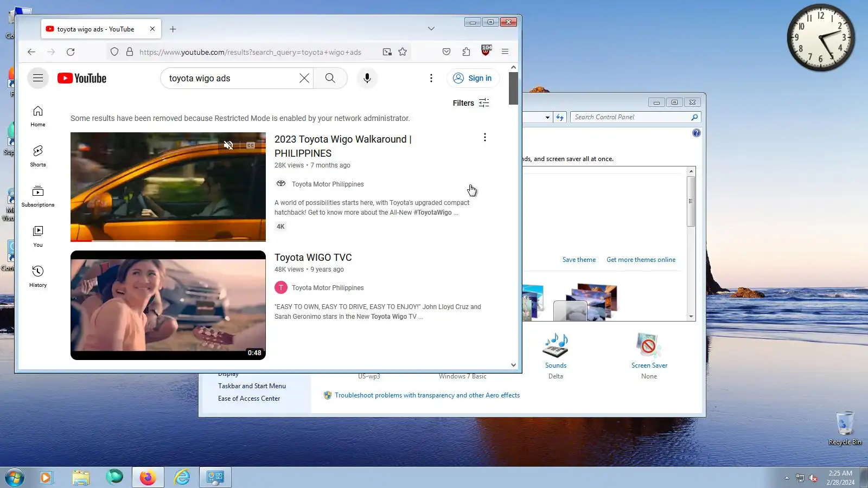This screenshot has width=868, height=488.
Task: Troubleshoot transparency and Aero effects link
Action: (427, 395)
